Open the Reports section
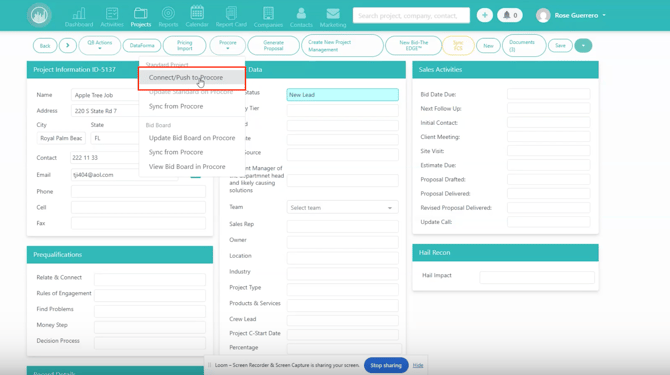670x375 pixels. tap(168, 18)
